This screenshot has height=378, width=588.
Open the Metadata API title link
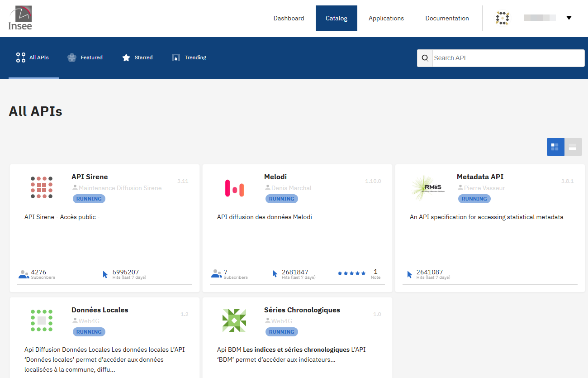point(480,177)
